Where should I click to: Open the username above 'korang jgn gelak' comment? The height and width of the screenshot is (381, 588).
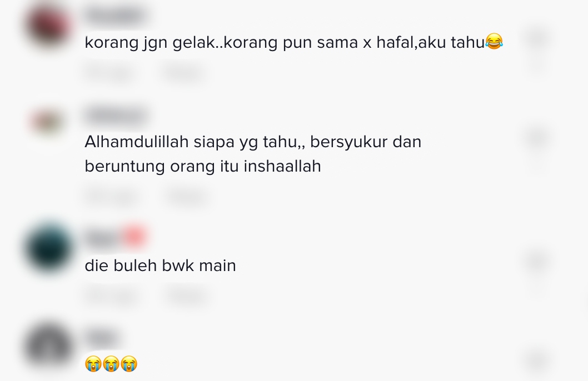click(115, 17)
